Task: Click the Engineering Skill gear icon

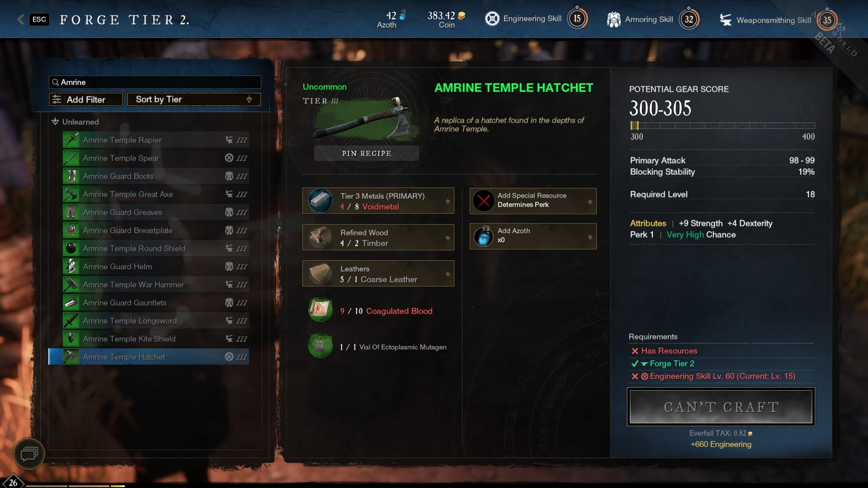Action: click(492, 19)
